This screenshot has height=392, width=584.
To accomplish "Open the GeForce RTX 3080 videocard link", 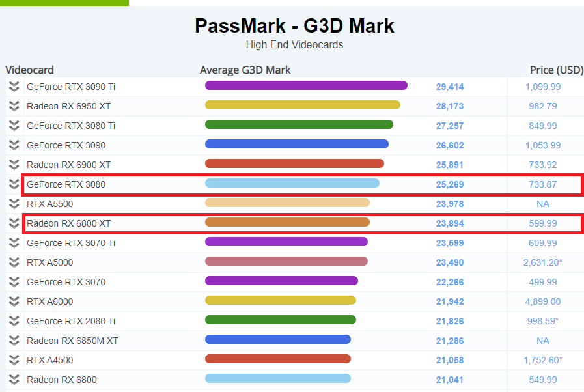I will 66,184.
